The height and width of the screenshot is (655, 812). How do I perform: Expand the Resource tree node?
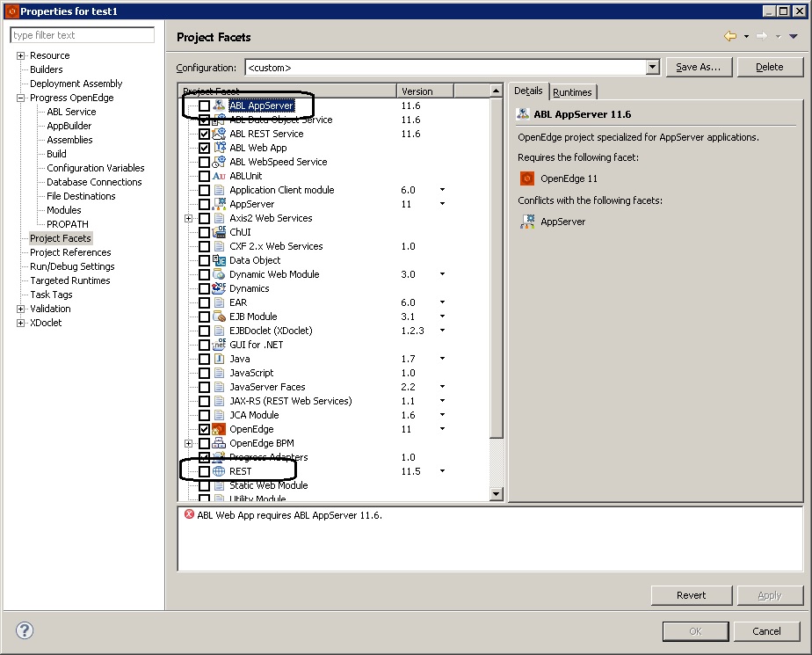(20, 55)
